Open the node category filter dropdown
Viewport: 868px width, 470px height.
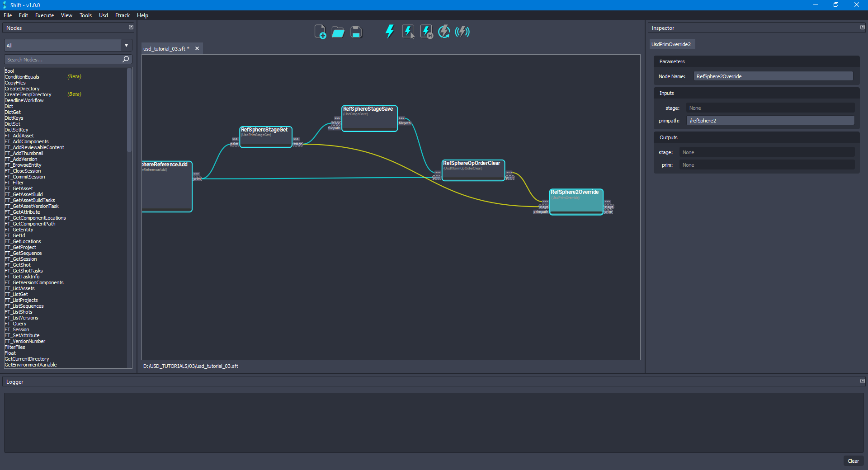pyautogui.click(x=126, y=45)
